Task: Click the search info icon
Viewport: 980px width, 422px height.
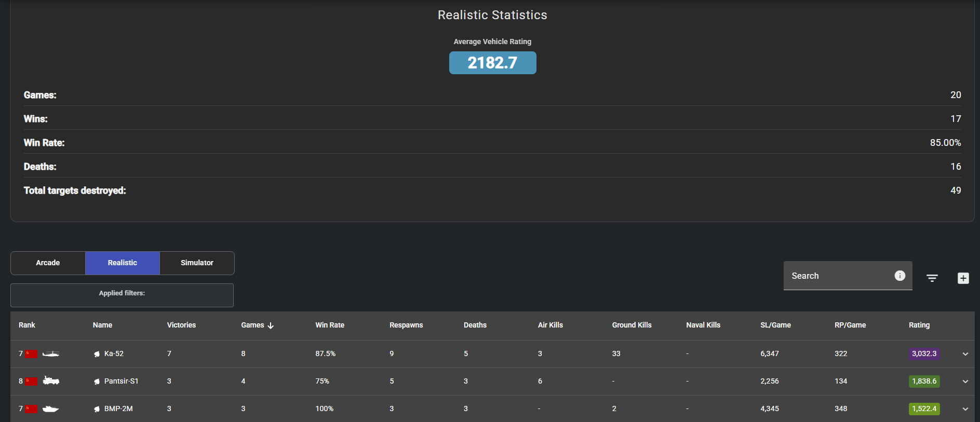Action: tap(900, 276)
